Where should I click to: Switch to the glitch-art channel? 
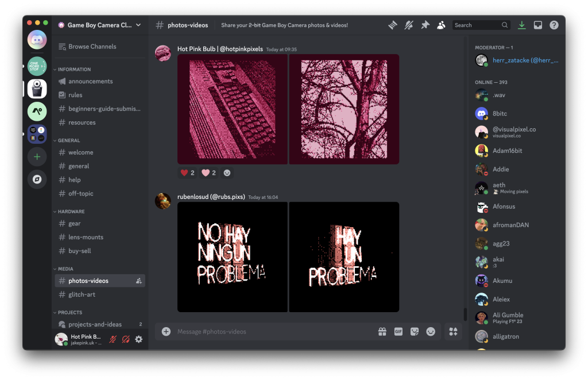click(82, 294)
